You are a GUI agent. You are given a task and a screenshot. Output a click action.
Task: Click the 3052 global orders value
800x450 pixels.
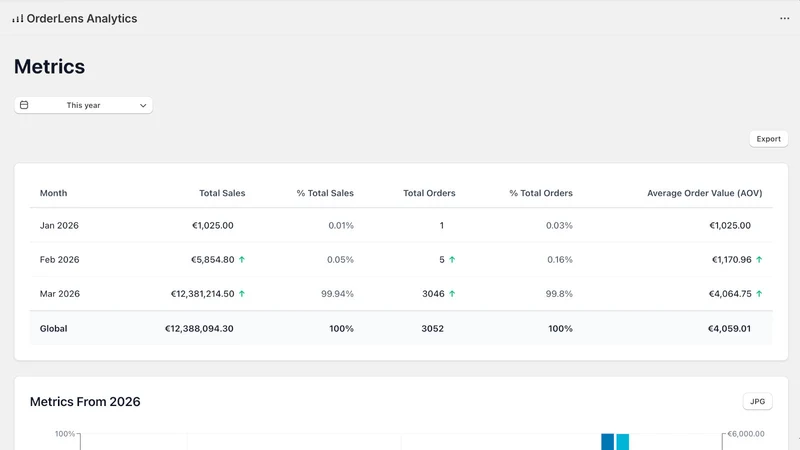tap(433, 329)
